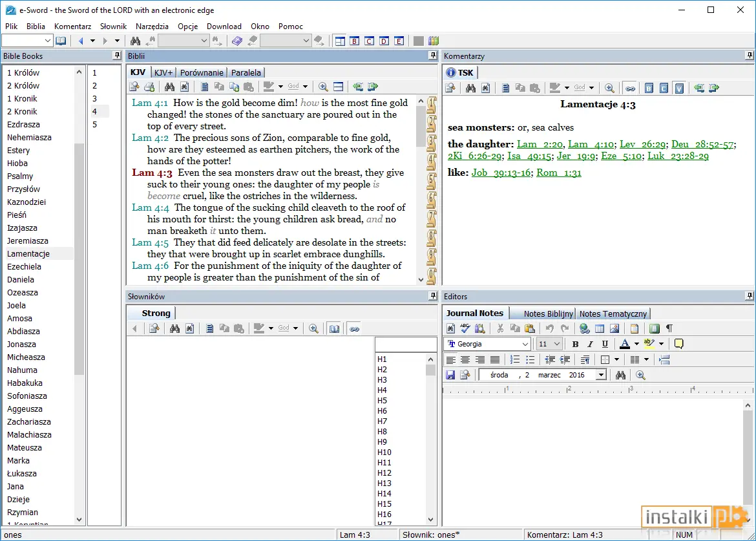Click the print icon in Biblii toolbar

pyautogui.click(x=149, y=87)
